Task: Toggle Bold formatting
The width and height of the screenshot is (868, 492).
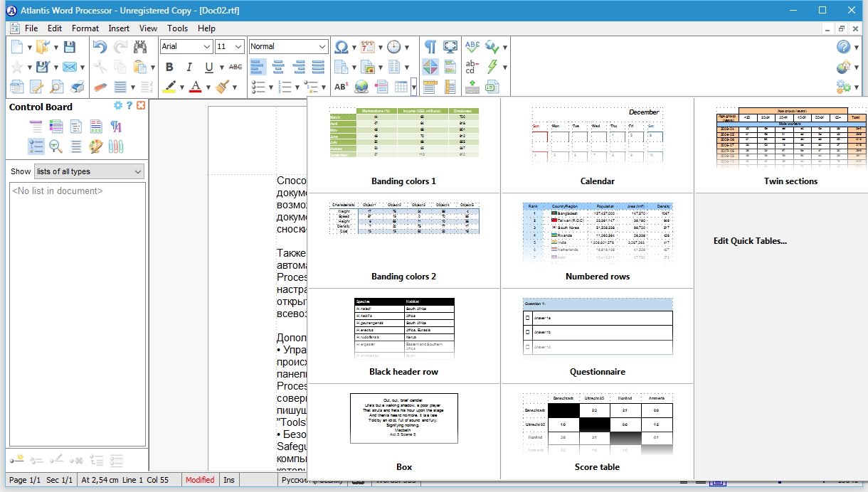Action: click(169, 68)
